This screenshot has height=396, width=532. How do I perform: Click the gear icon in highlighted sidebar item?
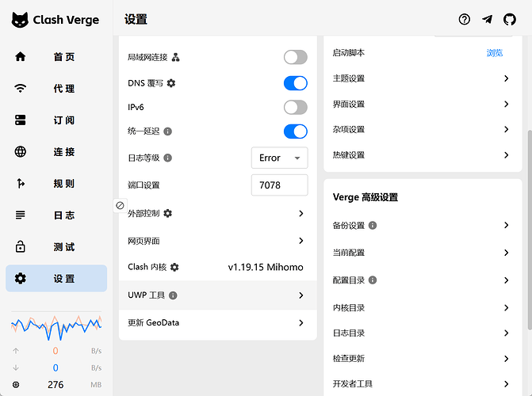tap(21, 278)
